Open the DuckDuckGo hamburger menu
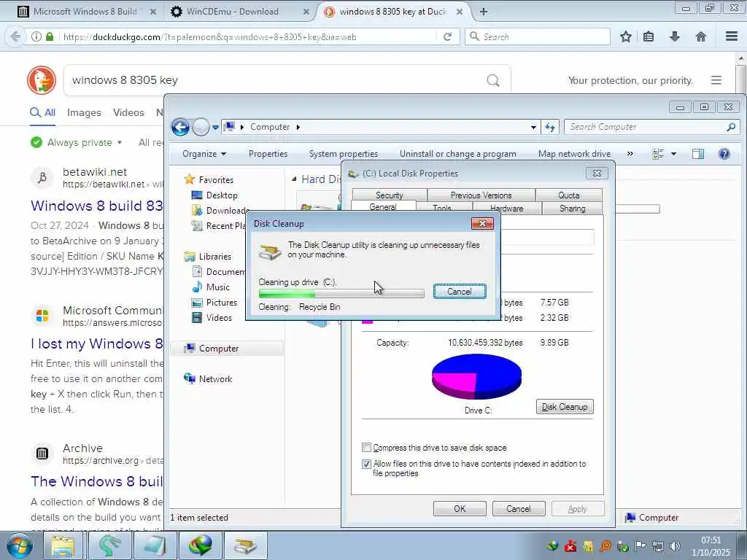747x560 pixels. [x=716, y=80]
